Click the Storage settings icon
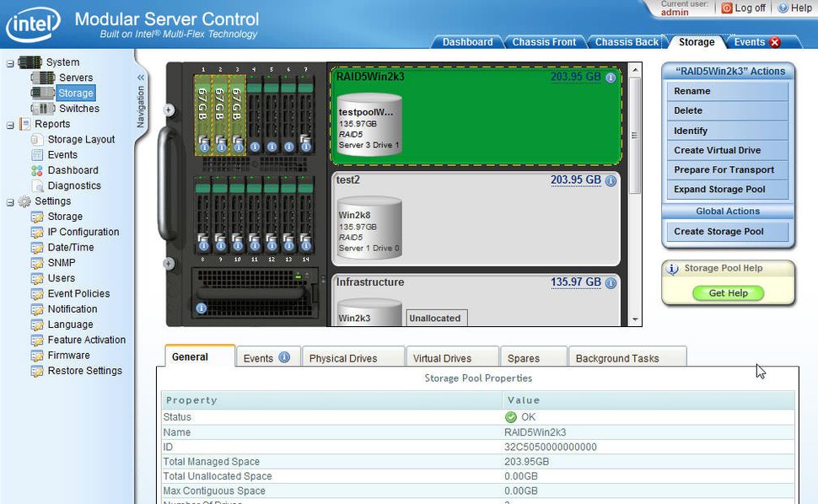The image size is (818, 504). tap(36, 217)
